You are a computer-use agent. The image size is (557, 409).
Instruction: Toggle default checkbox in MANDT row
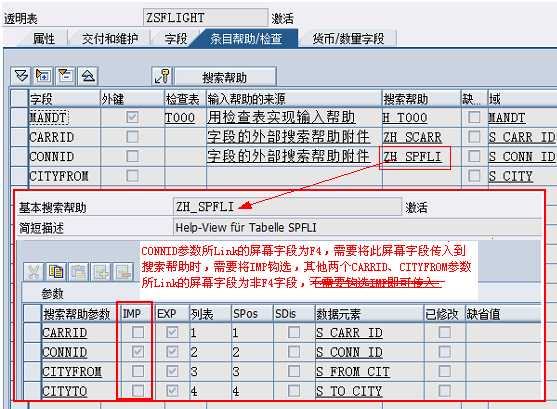(x=474, y=117)
